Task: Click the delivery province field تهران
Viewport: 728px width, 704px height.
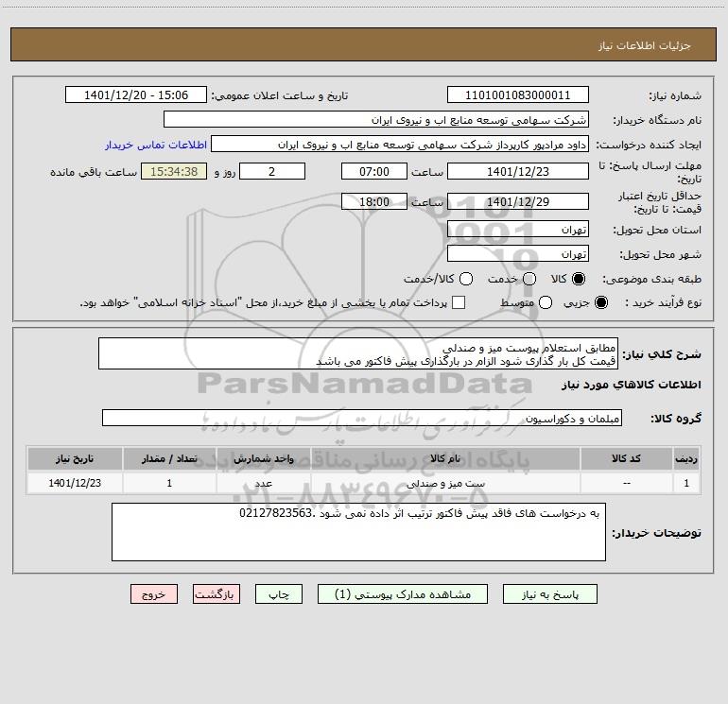Action: [x=518, y=230]
